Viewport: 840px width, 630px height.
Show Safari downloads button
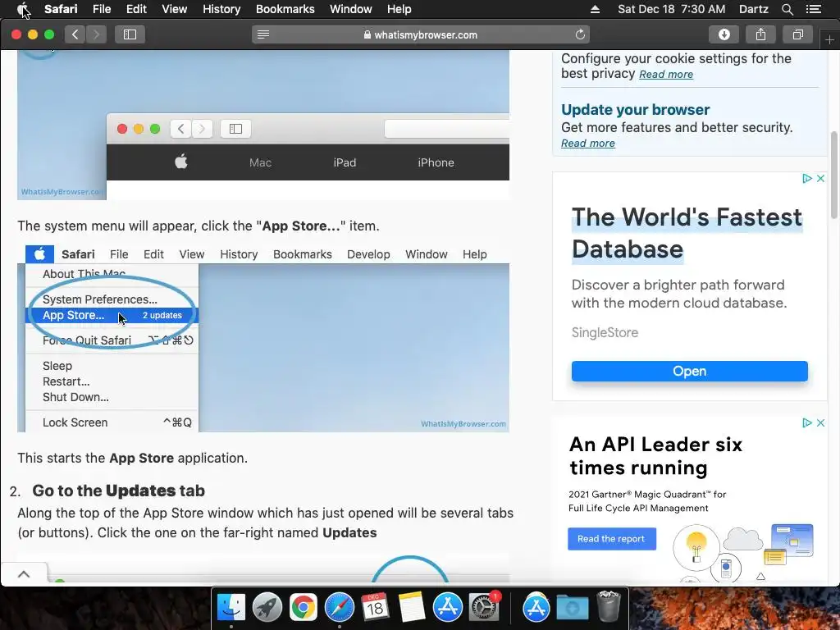click(724, 34)
